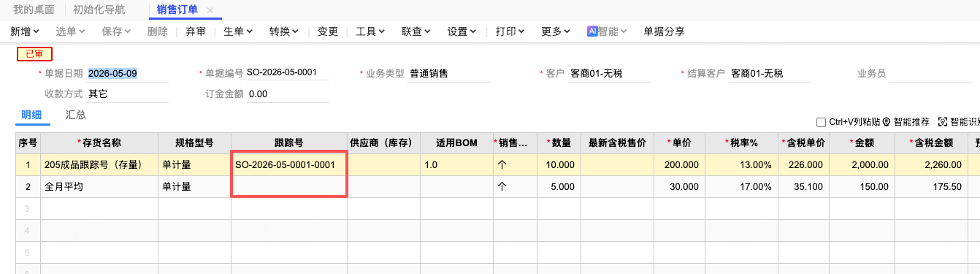Click the 弃审 button

(x=196, y=31)
